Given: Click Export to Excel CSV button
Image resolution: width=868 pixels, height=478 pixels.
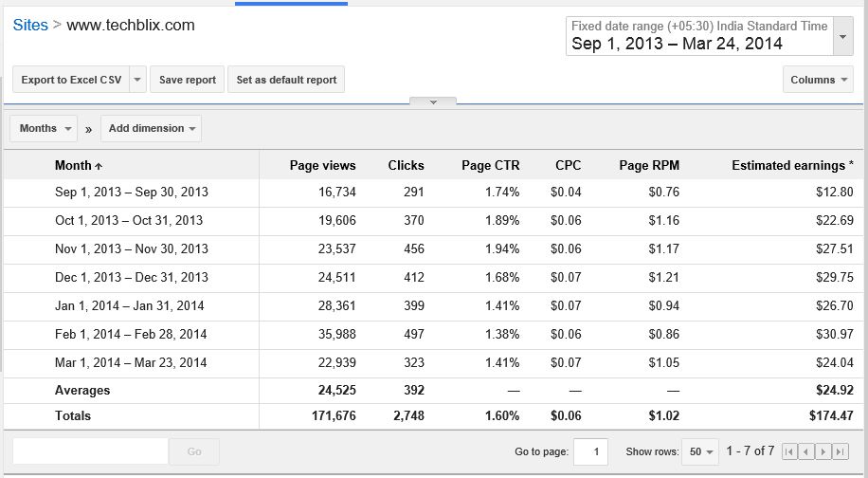Looking at the screenshot, I should 71,80.
